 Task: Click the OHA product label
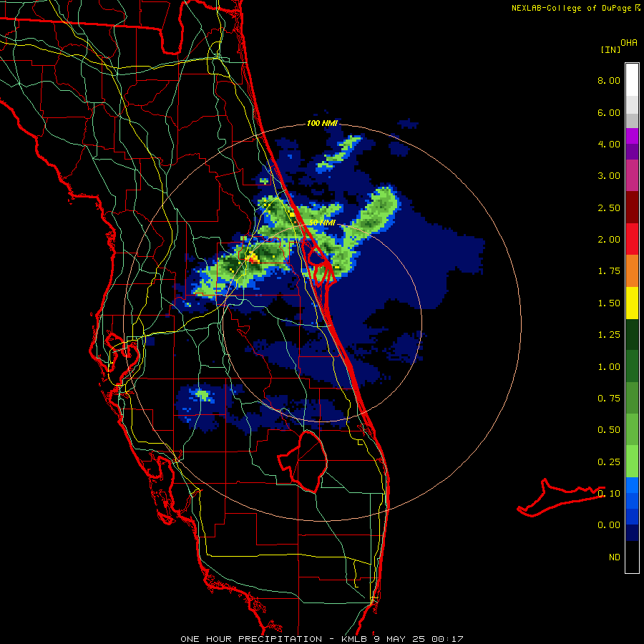[x=629, y=43]
